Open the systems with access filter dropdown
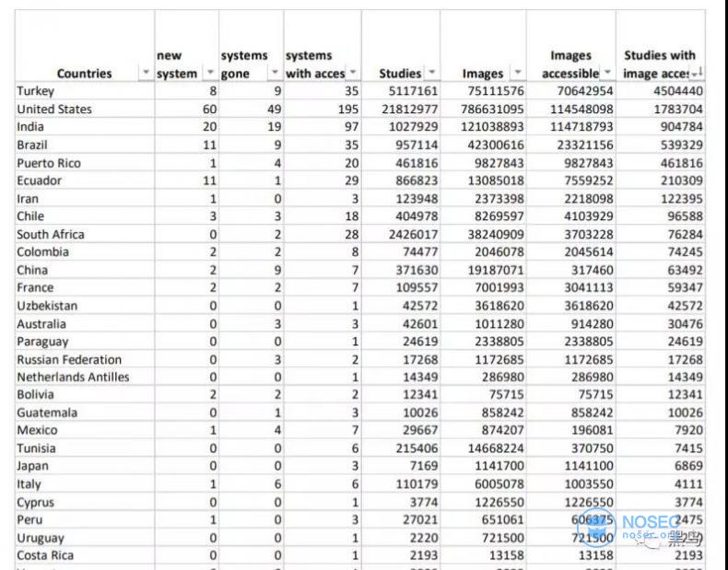 pyautogui.click(x=353, y=74)
